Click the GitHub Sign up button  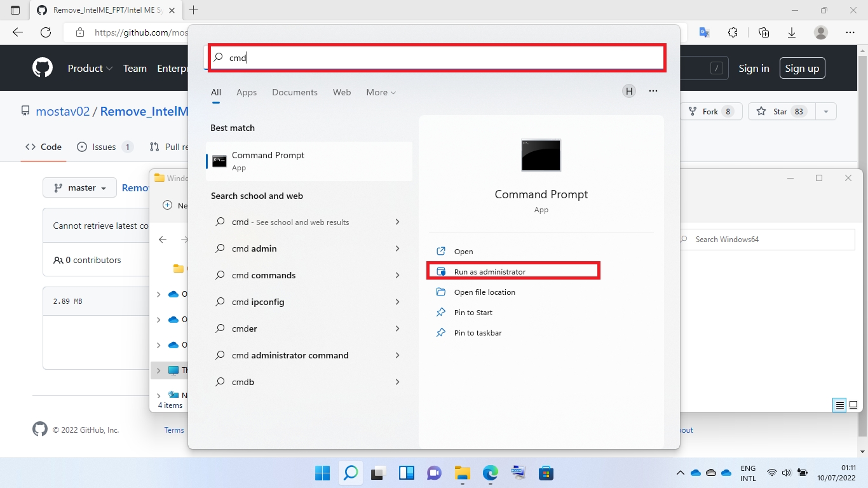coord(802,69)
